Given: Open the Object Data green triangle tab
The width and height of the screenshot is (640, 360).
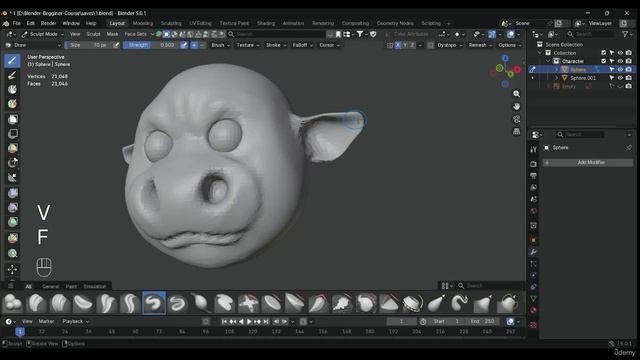Looking at the screenshot, I should [x=533, y=298].
